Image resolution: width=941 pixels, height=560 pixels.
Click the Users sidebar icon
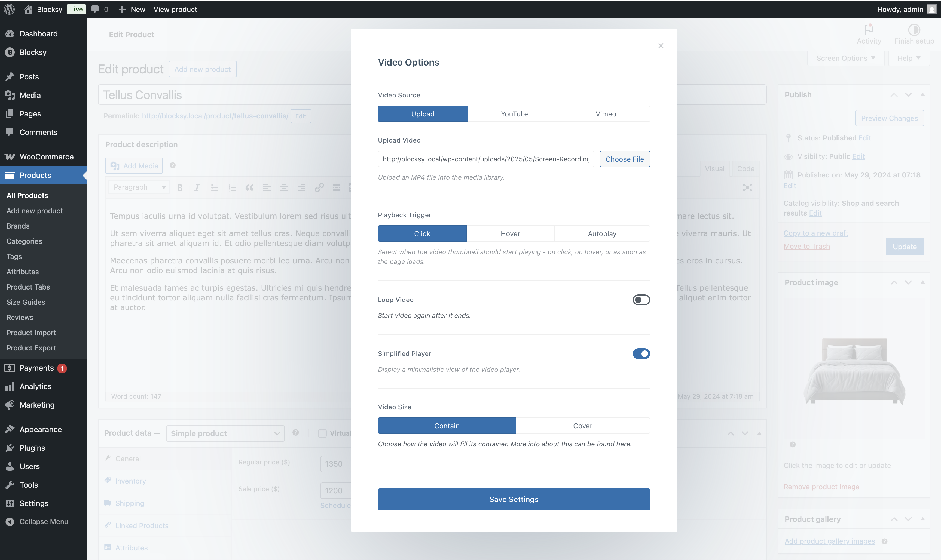(10, 466)
